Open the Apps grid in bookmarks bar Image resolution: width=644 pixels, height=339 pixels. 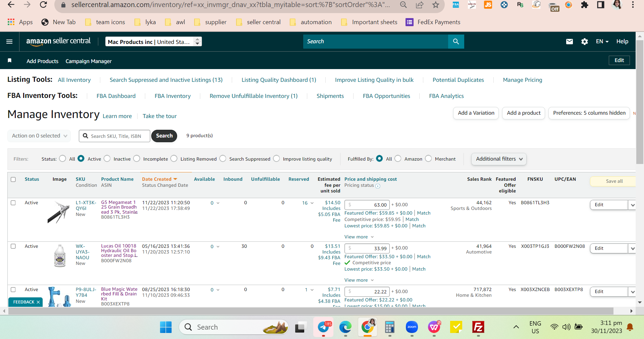click(x=20, y=22)
